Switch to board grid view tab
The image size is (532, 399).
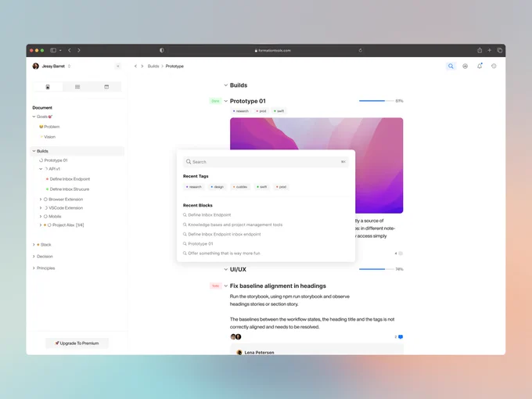[77, 87]
